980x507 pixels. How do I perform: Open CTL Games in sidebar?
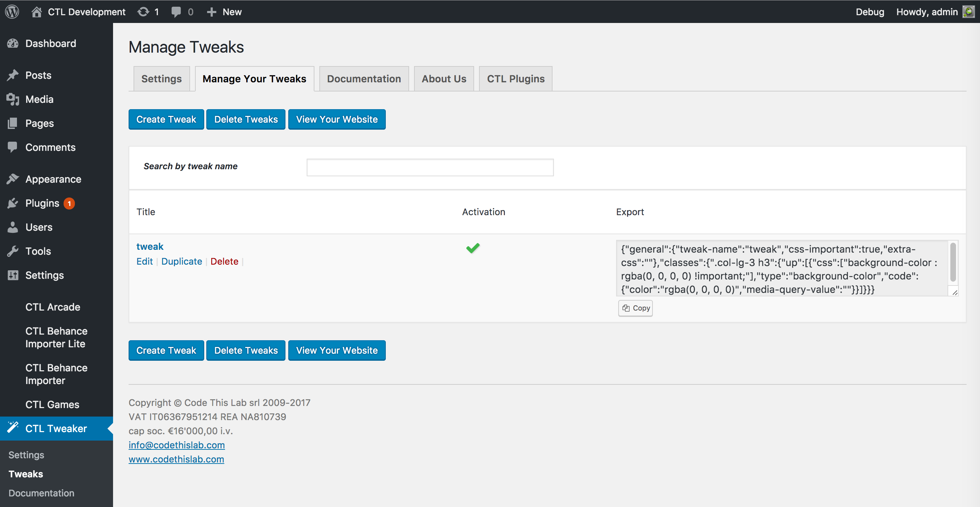(x=53, y=404)
